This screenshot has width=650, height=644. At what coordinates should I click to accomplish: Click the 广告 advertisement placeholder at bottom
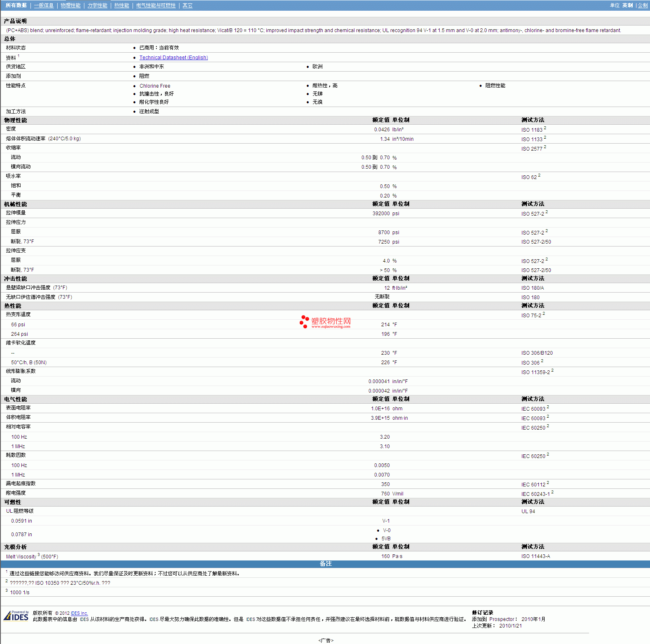point(326,640)
